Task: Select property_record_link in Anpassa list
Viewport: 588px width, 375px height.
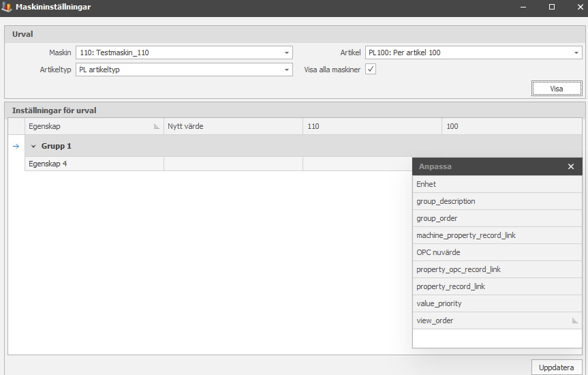Action: 497,286
